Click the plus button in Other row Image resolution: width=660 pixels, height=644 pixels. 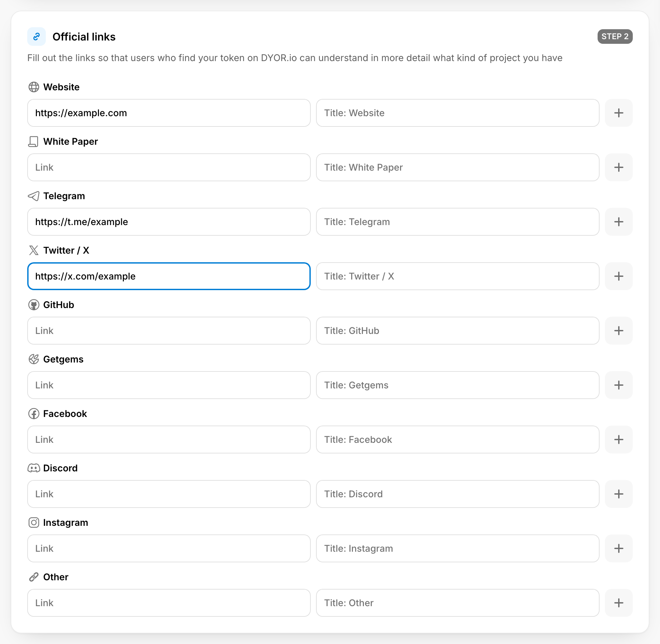[619, 603]
